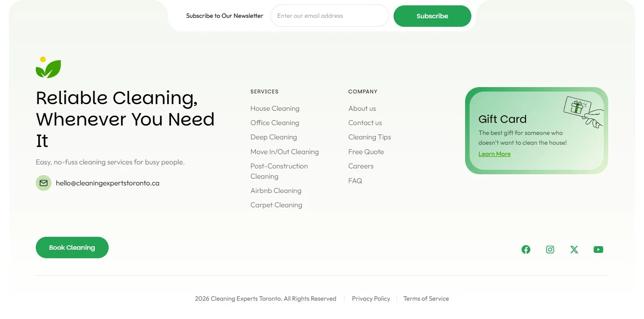Open the Deep Cleaning link
The image size is (644, 319).
coord(274,137)
